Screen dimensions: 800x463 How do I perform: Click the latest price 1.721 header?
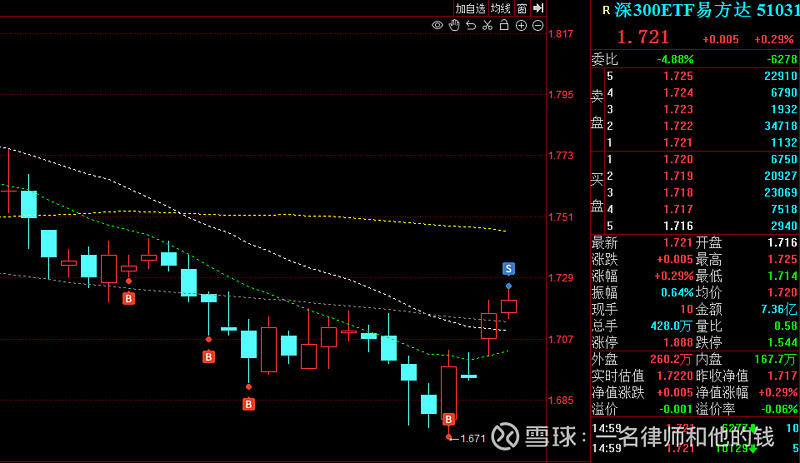click(x=642, y=37)
